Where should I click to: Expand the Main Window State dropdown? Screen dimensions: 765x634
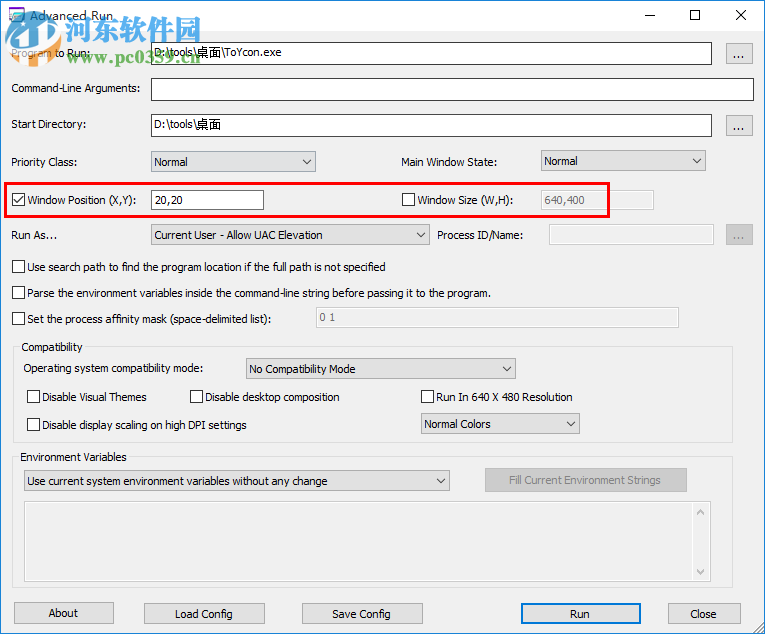[623, 161]
